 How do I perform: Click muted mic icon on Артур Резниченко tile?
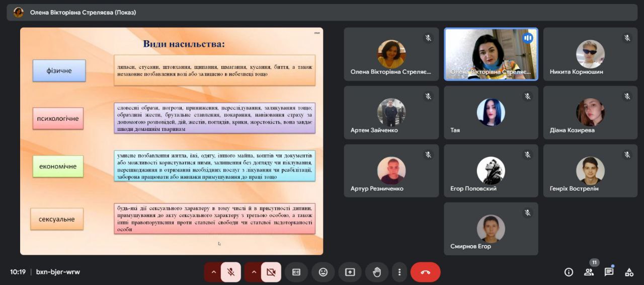coord(428,155)
